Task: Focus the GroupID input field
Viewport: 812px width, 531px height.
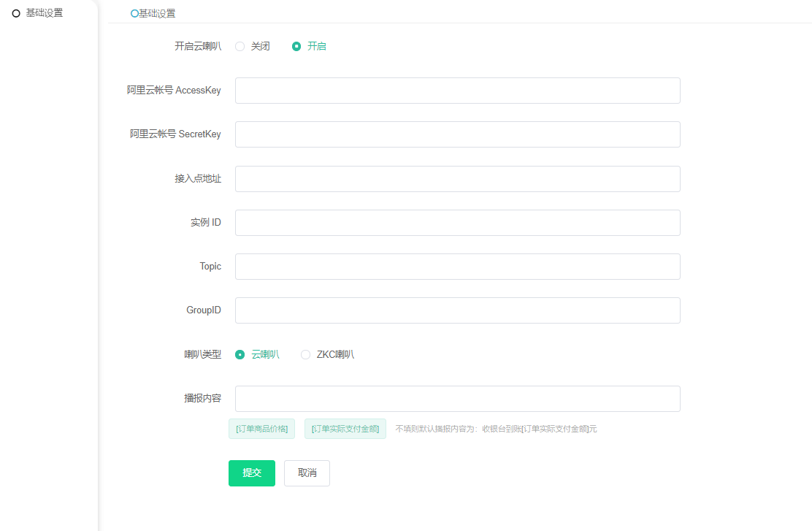Action: pyautogui.click(x=457, y=310)
